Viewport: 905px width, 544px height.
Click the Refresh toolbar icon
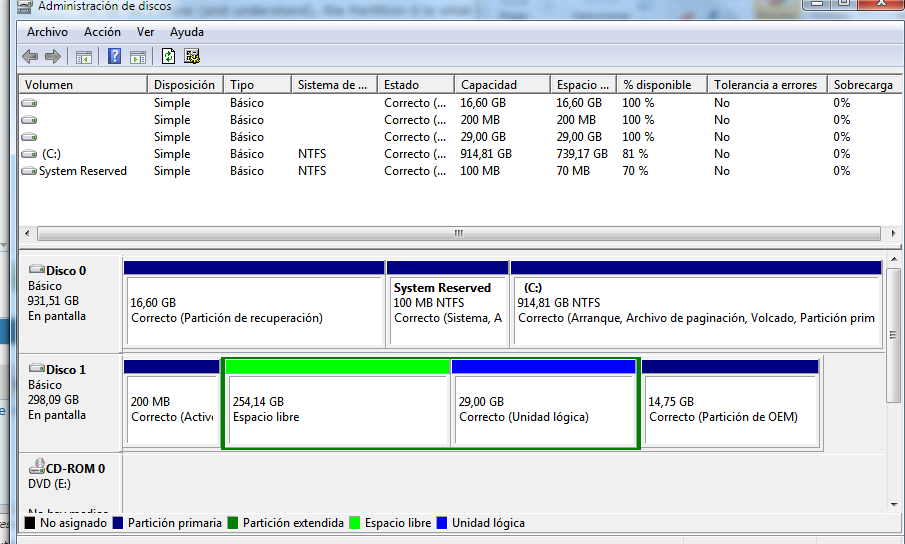coord(168,57)
